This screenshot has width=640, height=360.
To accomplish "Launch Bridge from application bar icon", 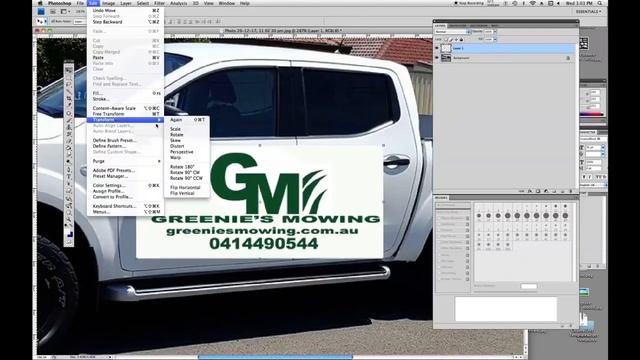I will click(53, 12).
